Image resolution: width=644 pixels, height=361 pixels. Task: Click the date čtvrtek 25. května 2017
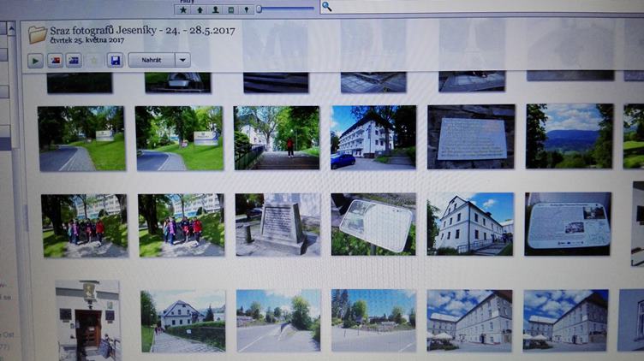click(x=87, y=40)
